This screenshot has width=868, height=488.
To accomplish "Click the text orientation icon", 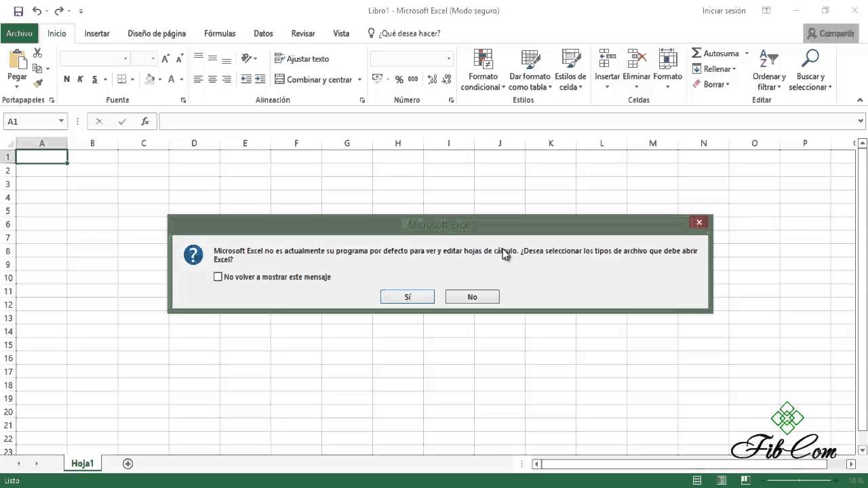I will (246, 58).
